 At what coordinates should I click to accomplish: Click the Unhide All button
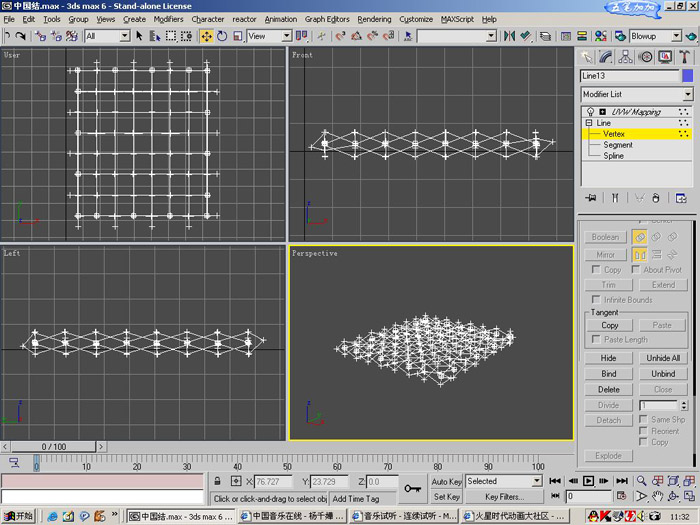(663, 358)
